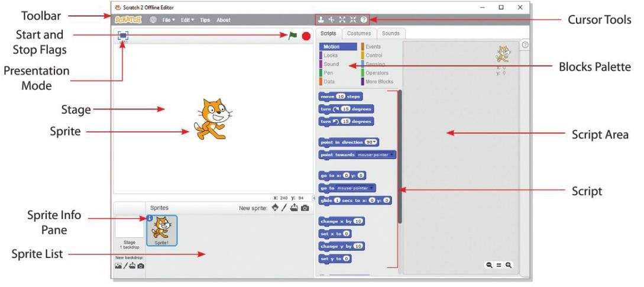This screenshot has height=287, width=644.
Task: Select the Operators block category
Action: point(380,73)
